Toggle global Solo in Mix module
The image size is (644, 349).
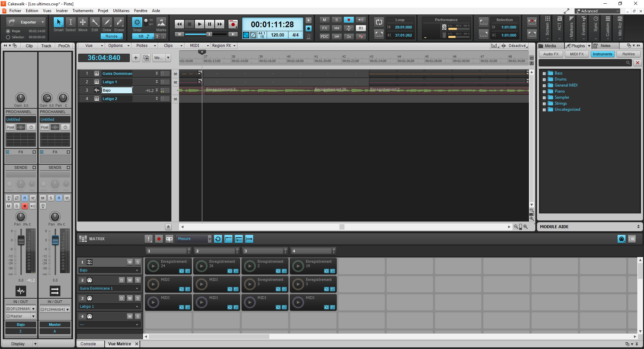(x=336, y=20)
